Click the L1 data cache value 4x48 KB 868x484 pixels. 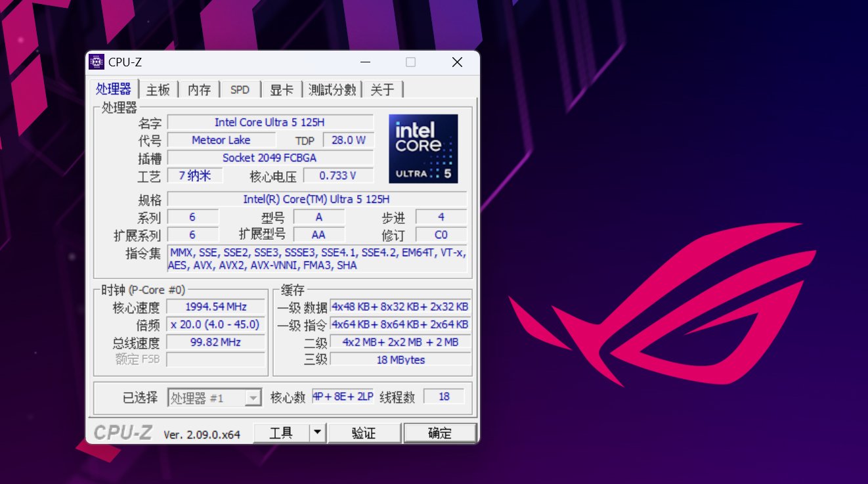pos(400,307)
